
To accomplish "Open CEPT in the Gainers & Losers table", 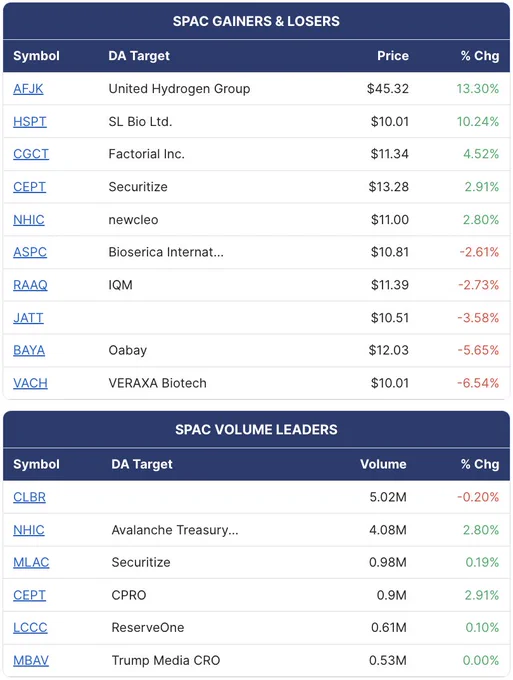I will [29, 187].
